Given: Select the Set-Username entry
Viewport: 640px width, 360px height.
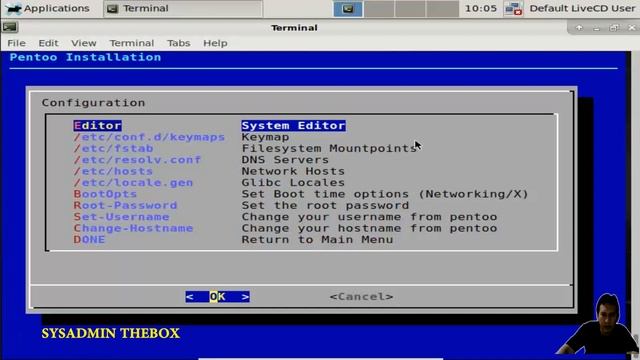Looking at the screenshot, I should coord(121,217).
